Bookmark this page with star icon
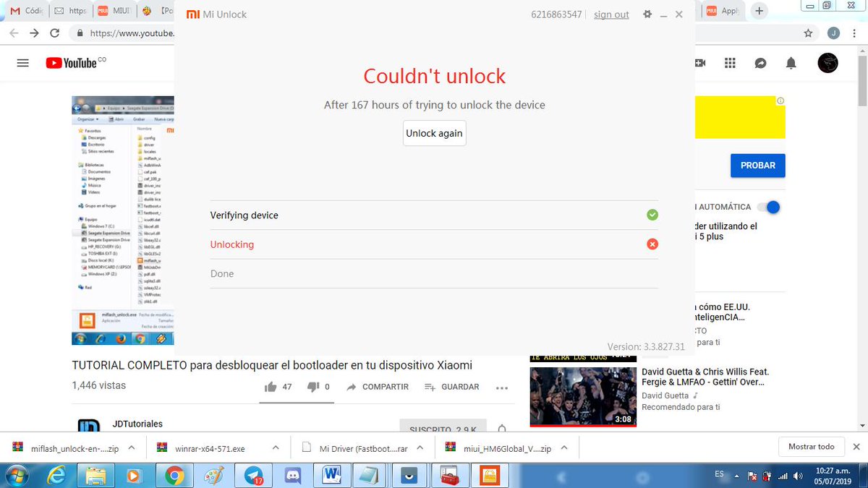This screenshot has height=488, width=868. tap(808, 33)
